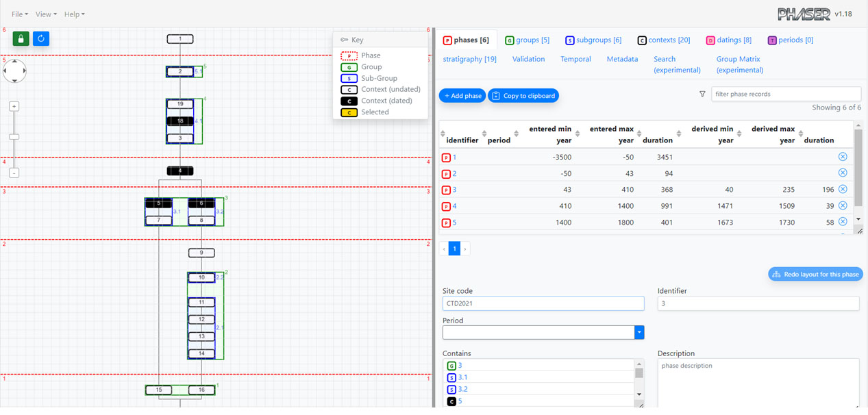Switch to the datings [8] tab
This screenshot has height=415, width=868.
(728, 40)
